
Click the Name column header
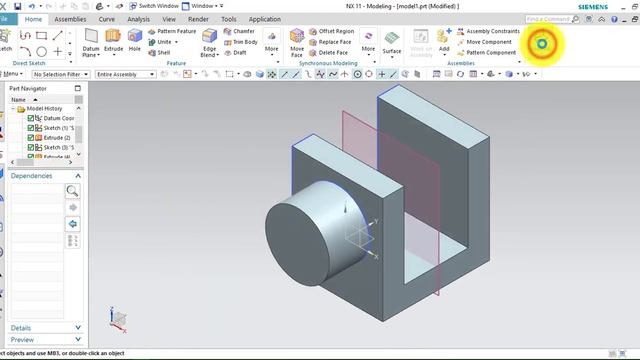click(41, 100)
